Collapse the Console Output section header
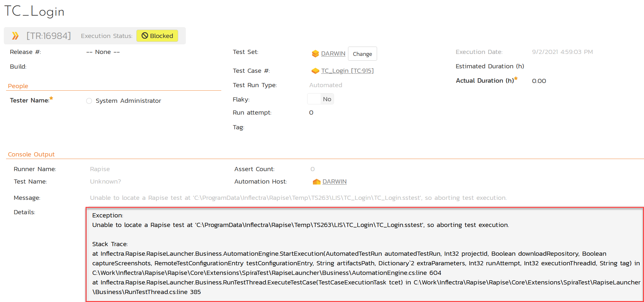Viewport: 644px width, 302px height. click(x=31, y=155)
